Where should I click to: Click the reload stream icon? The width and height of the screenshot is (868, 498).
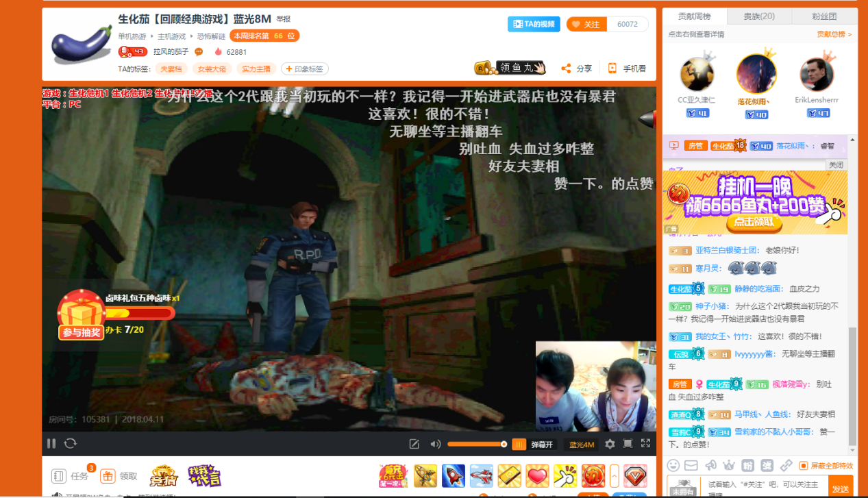(x=70, y=444)
